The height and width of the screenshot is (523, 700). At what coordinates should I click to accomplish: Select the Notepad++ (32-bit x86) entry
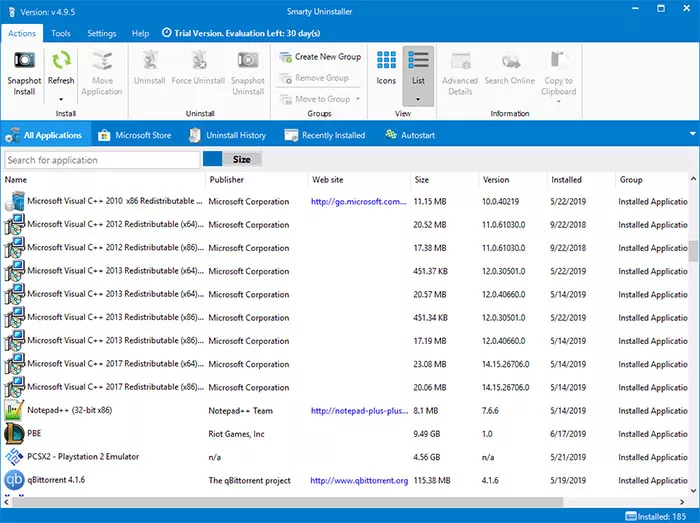pos(70,410)
